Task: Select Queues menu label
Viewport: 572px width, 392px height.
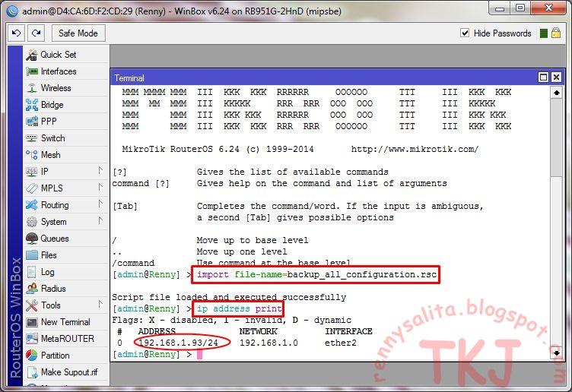Action: [55, 239]
